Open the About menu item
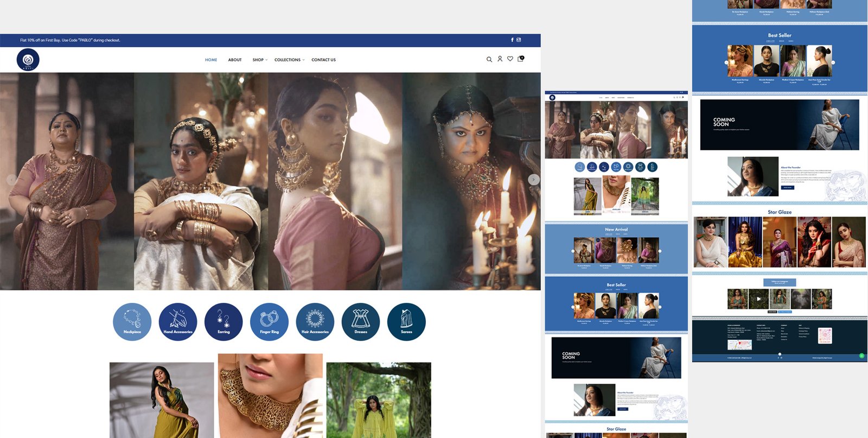The image size is (868, 438). click(x=234, y=60)
